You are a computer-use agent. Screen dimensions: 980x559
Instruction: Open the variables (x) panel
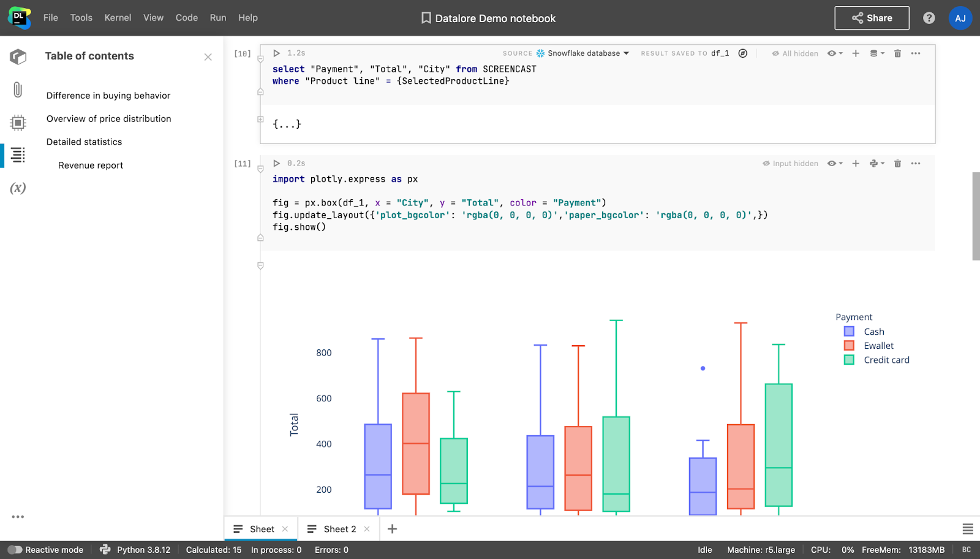pos(18,188)
